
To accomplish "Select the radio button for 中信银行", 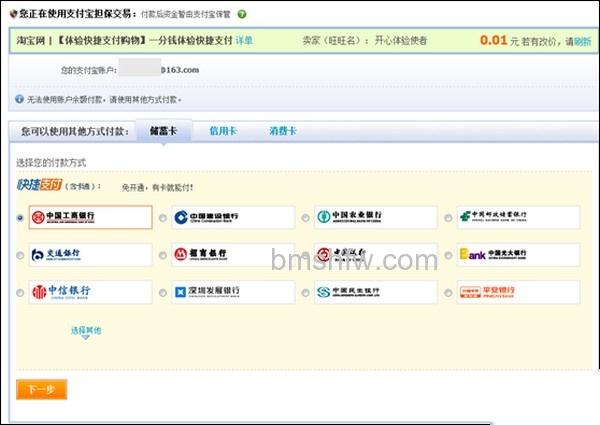I will point(20,293).
